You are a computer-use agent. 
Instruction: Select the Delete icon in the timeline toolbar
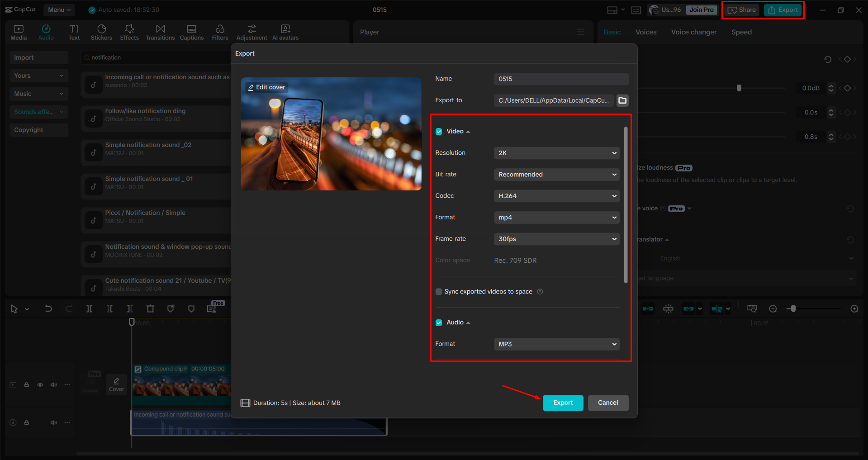150,308
